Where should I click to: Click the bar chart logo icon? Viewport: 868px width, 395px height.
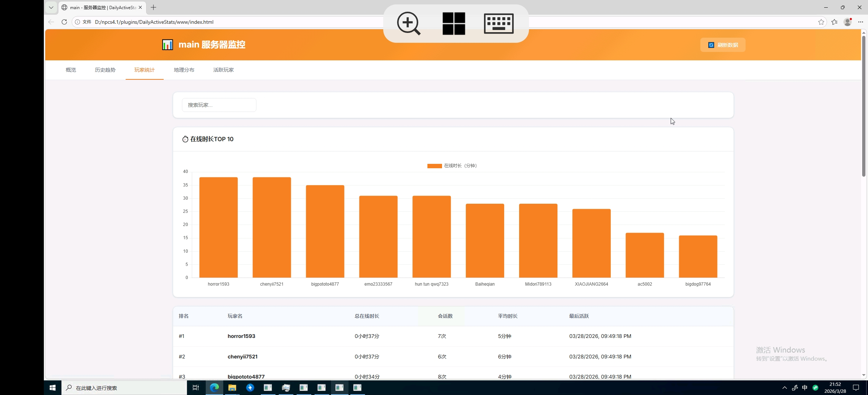tap(167, 45)
